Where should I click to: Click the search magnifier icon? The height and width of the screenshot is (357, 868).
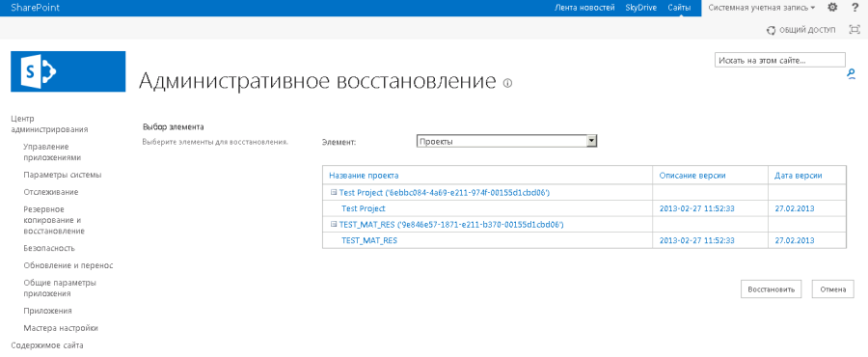852,74
